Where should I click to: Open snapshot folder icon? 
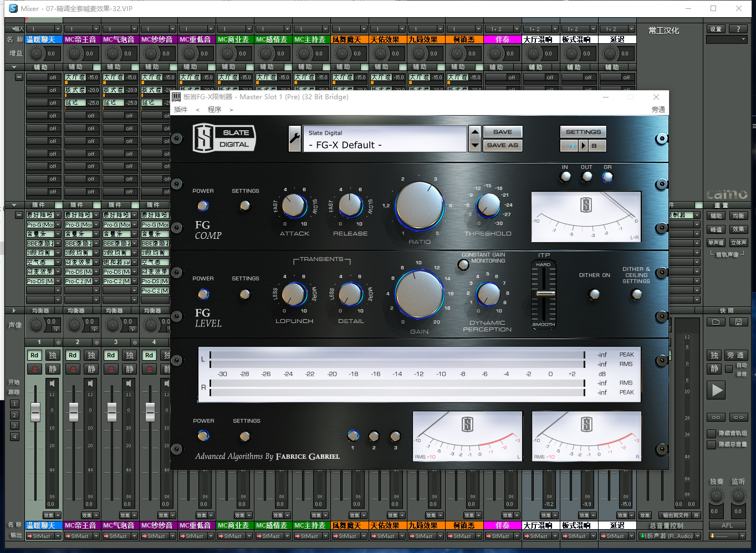[716, 322]
